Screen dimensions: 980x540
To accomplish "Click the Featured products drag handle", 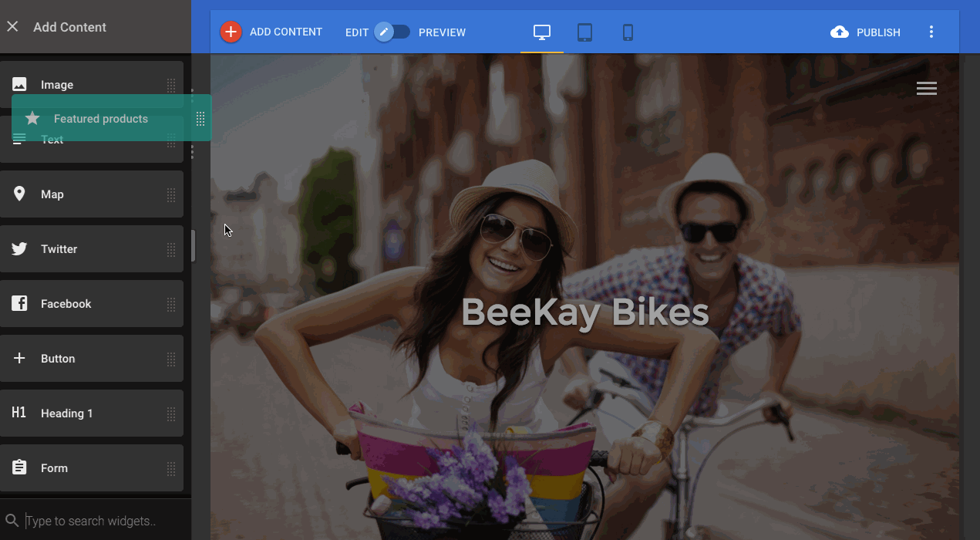I will (x=200, y=119).
